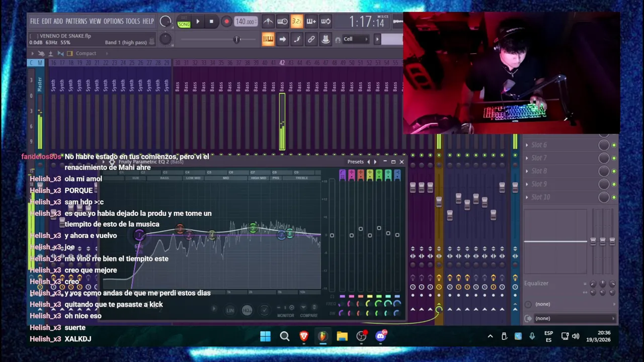Screen dimensions: 644x362
Task: Toggle Slot 10 enable green light
Action: click(x=614, y=197)
